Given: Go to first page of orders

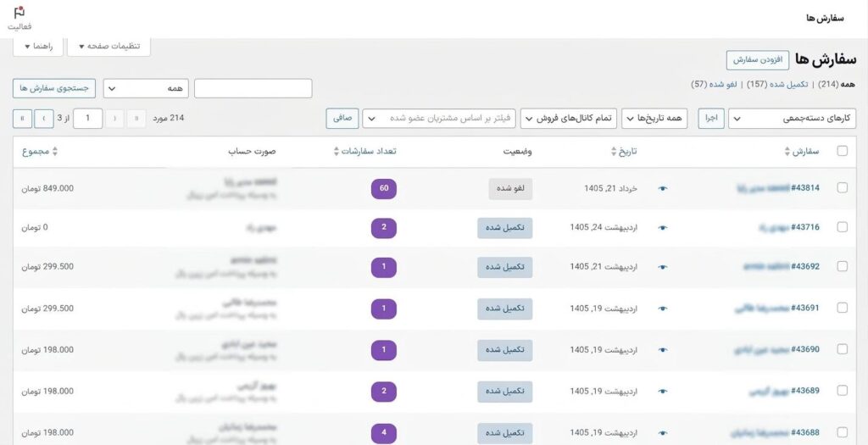Looking at the screenshot, I should tap(136, 119).
